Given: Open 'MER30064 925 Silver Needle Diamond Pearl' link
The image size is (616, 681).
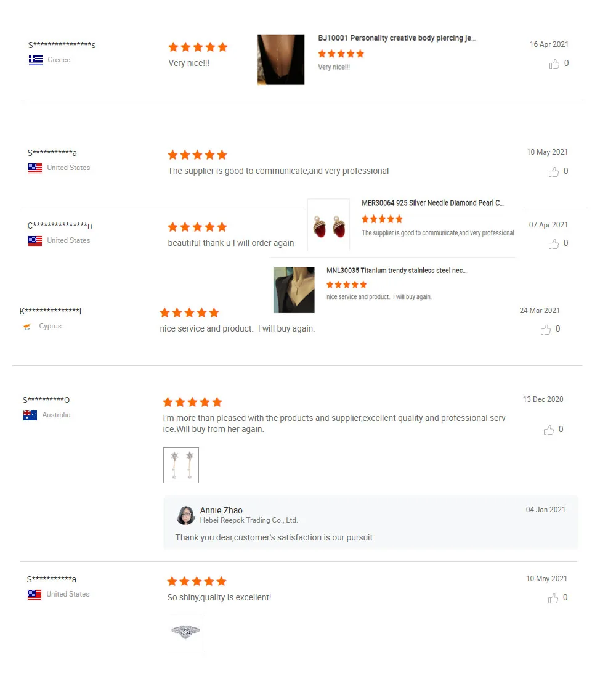Looking at the screenshot, I should [433, 203].
